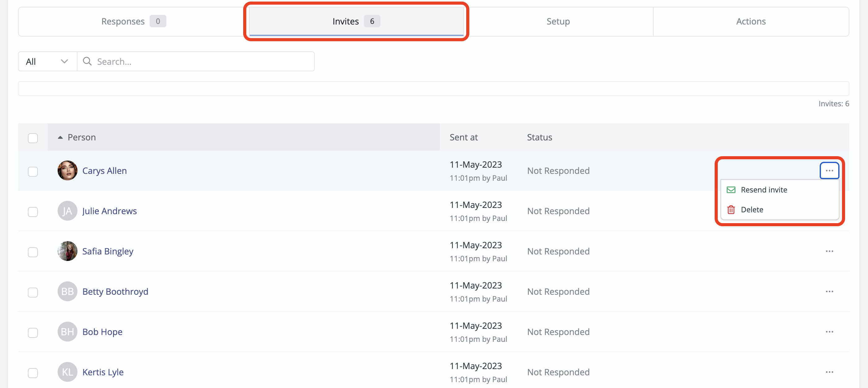Choose Resend invite from the menu
This screenshot has height=388, width=868.
point(764,190)
